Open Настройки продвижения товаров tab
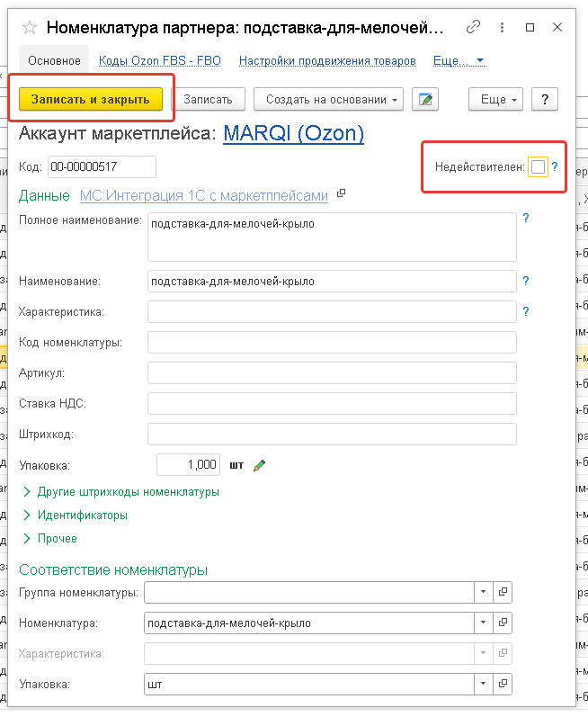588x717 pixels. point(327,61)
